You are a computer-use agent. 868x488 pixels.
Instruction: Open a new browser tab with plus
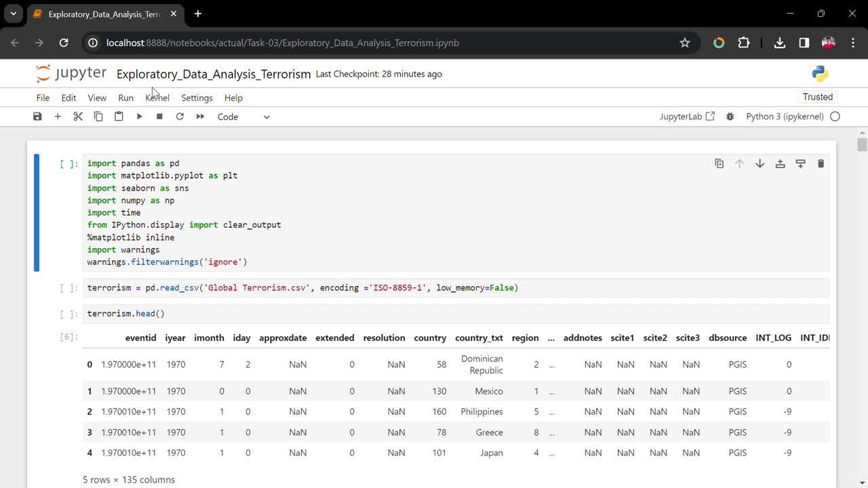pos(197,14)
